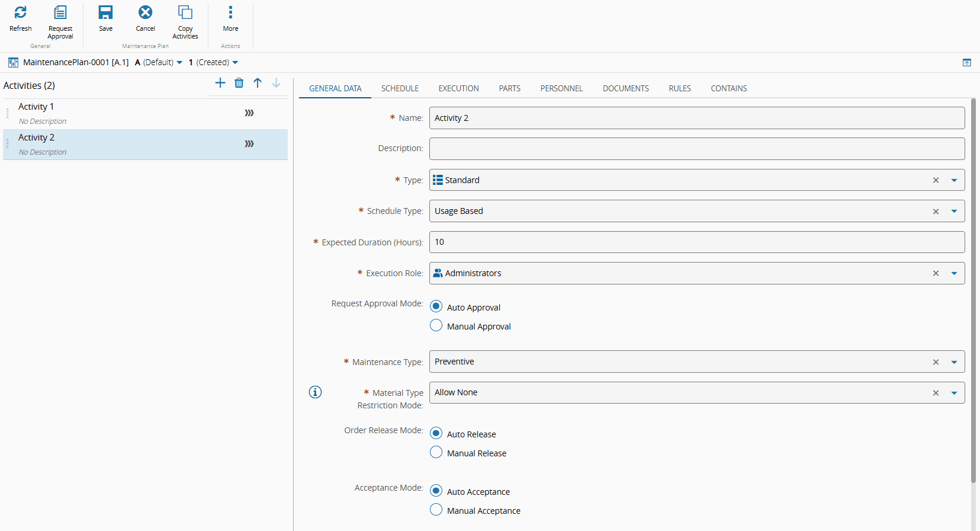This screenshot has width=980, height=531.
Task: Select the Manual Approval radio button
Action: [436, 326]
